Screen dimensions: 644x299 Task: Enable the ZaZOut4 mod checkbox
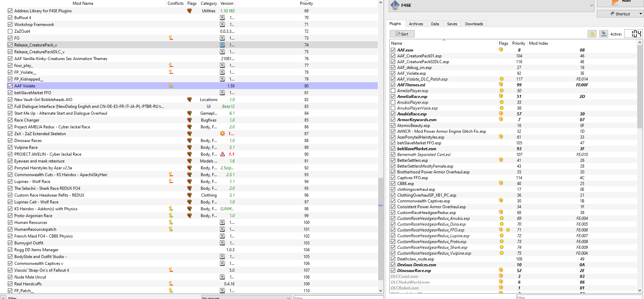tap(10, 31)
